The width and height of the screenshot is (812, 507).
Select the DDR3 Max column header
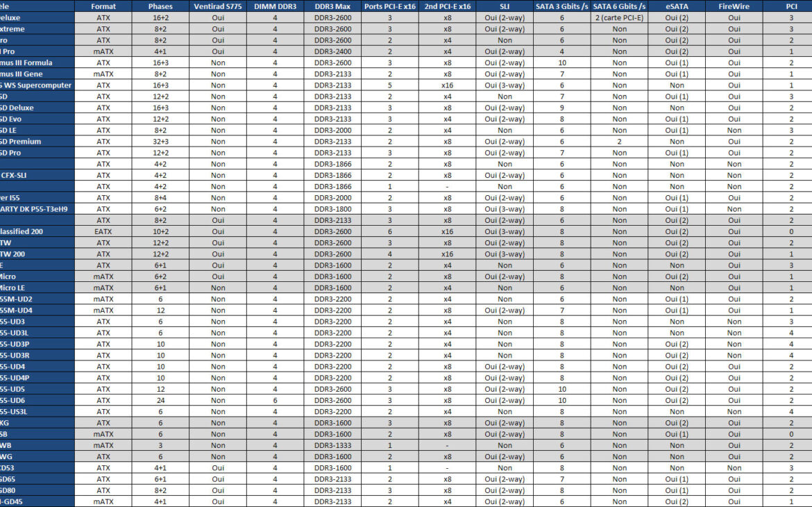(x=331, y=6)
